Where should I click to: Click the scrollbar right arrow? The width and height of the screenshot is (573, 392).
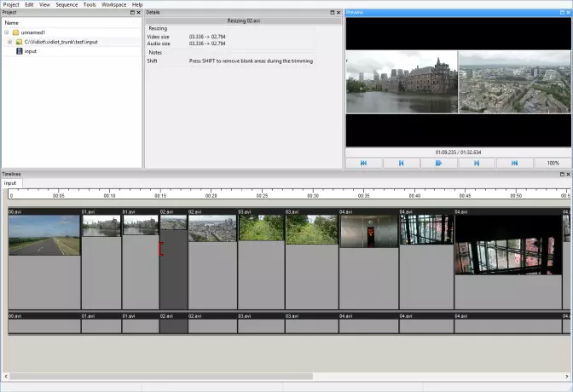point(567,377)
